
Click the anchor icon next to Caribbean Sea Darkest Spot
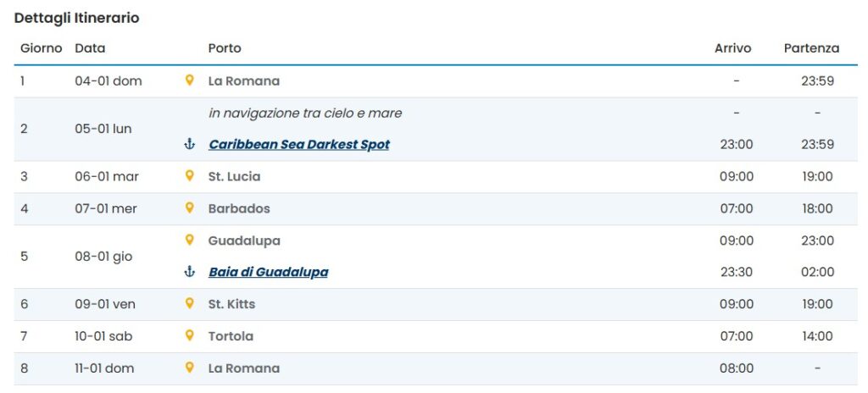click(189, 145)
